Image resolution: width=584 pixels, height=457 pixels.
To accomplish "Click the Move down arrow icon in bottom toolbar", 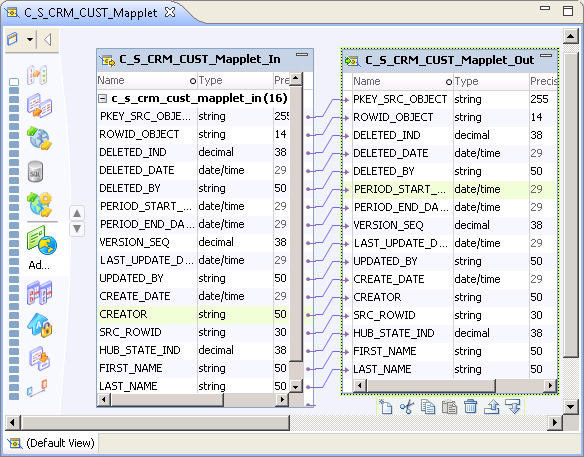I will tap(513, 406).
